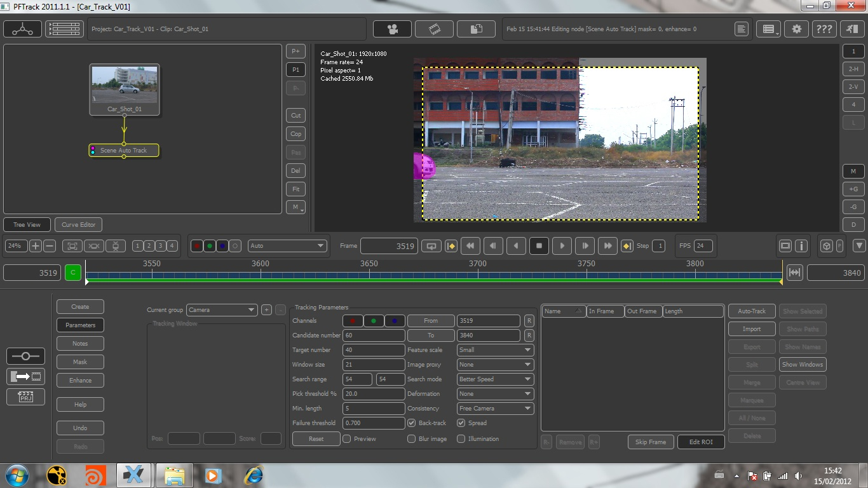The width and height of the screenshot is (868, 488).
Task: Uncheck the Spread checkbox
Action: [461, 423]
